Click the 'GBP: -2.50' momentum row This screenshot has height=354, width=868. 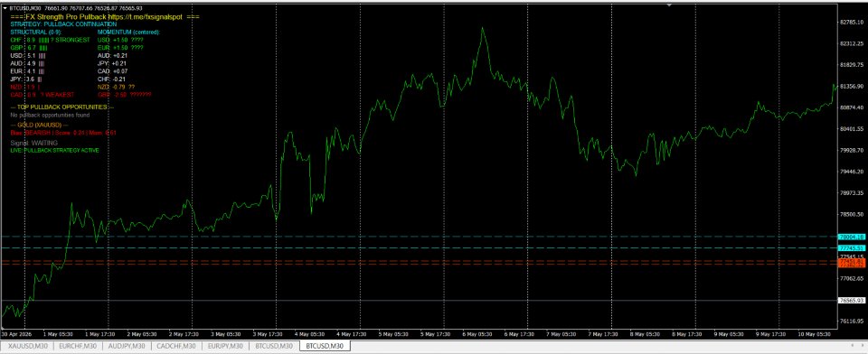(x=124, y=95)
